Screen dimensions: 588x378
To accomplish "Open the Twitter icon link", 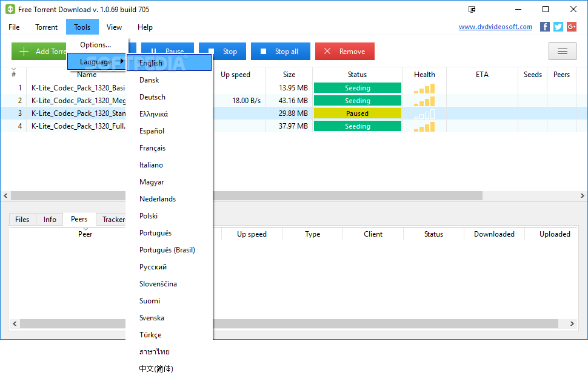I will tap(558, 27).
